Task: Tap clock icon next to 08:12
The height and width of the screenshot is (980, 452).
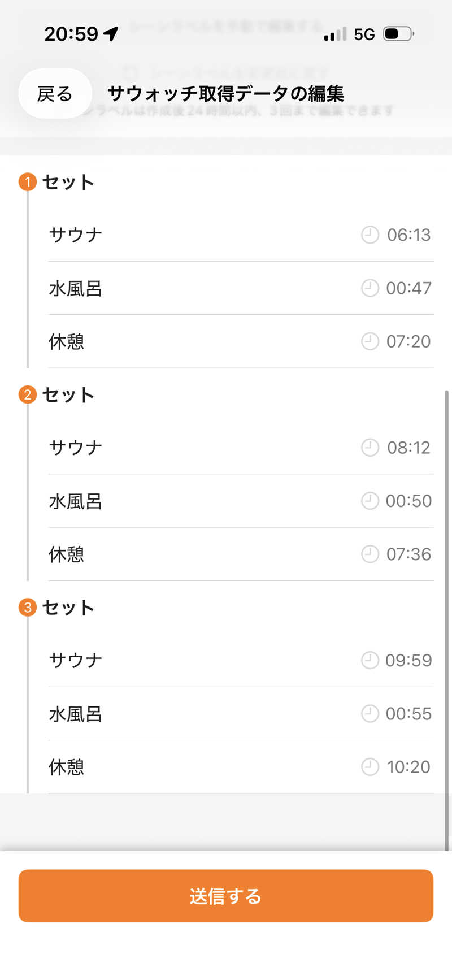Action: [370, 448]
